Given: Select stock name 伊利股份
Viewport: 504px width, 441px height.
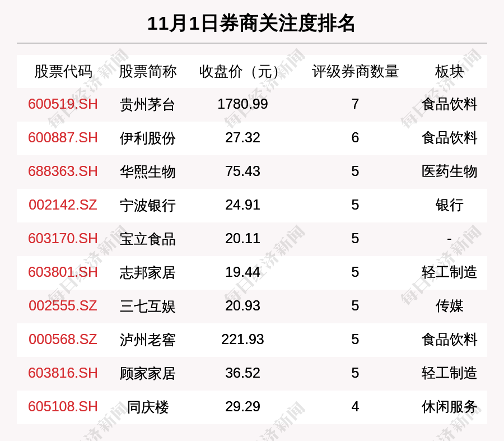Looking at the screenshot, I should click(147, 138).
